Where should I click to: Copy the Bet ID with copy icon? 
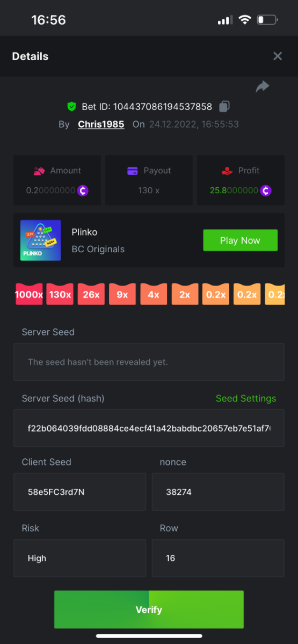[x=225, y=106]
